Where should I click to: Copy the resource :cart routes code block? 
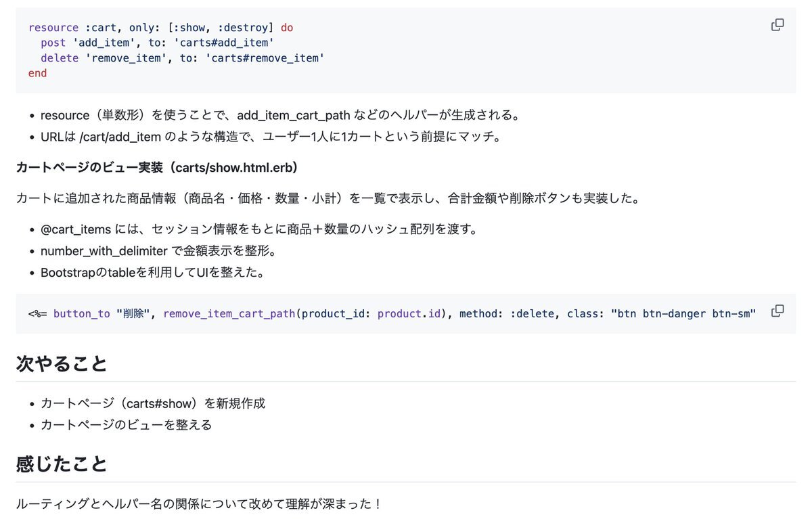tap(777, 25)
